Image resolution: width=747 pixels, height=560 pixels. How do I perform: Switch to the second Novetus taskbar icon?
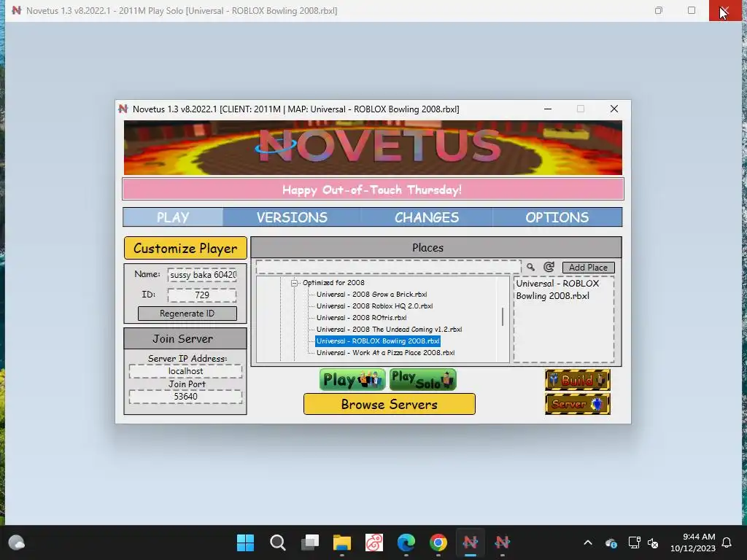pos(502,542)
